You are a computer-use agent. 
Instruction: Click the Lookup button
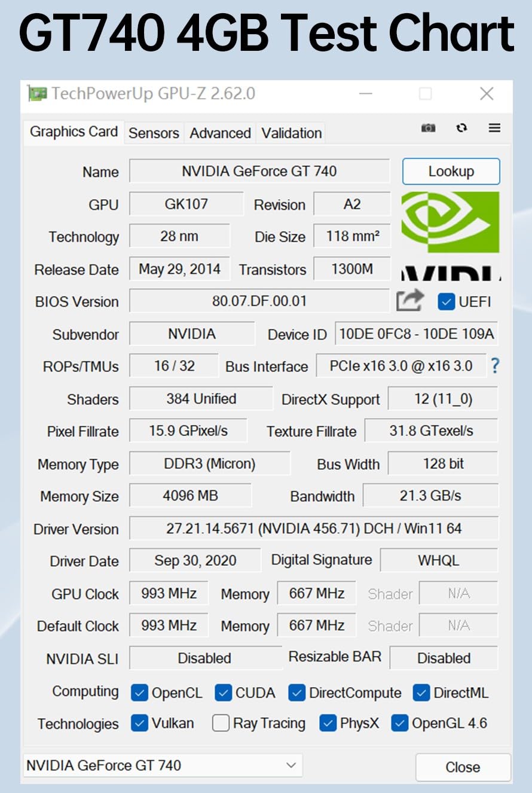[x=451, y=172]
